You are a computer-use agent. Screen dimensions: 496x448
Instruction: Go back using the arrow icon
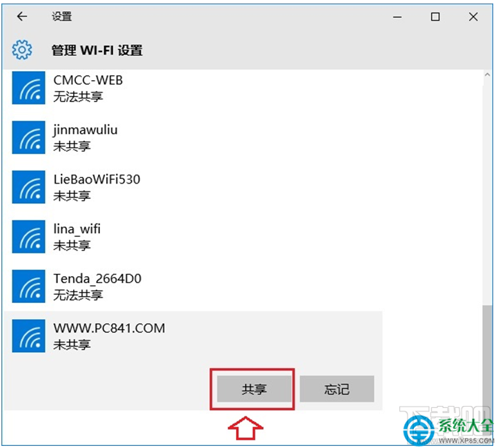click(22, 16)
